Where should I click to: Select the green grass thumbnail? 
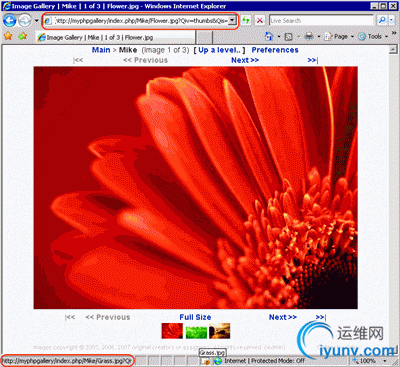click(x=196, y=332)
